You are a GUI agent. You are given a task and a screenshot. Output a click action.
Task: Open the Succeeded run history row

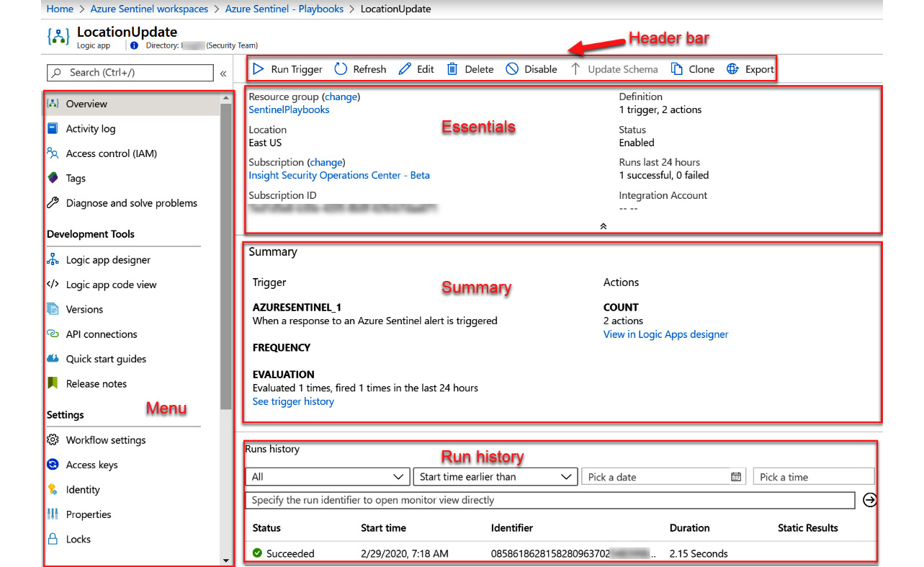tap(561, 553)
